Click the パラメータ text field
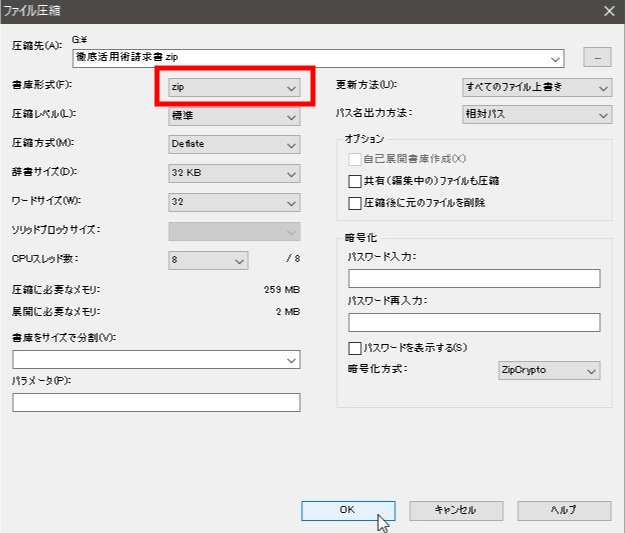 156,403
